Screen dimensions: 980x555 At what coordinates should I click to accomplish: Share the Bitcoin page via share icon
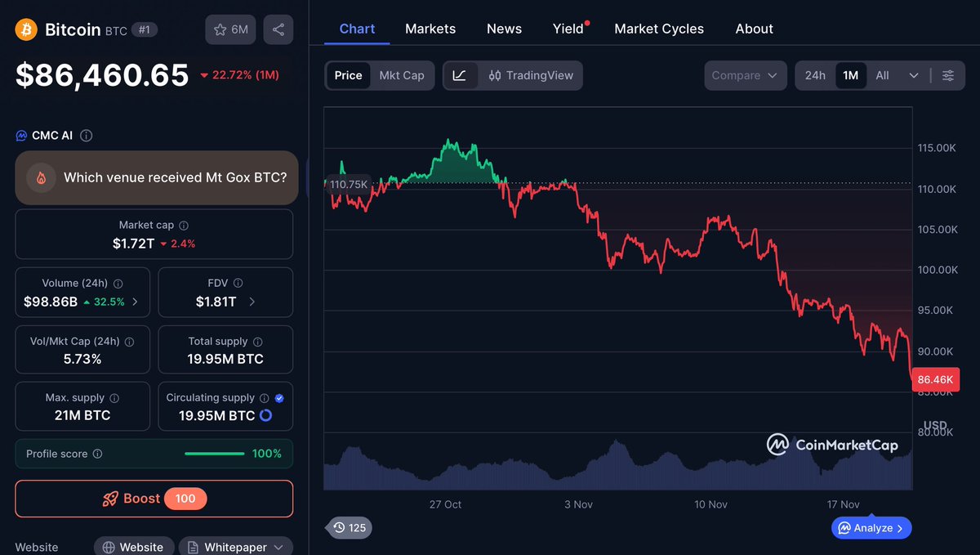click(x=280, y=29)
